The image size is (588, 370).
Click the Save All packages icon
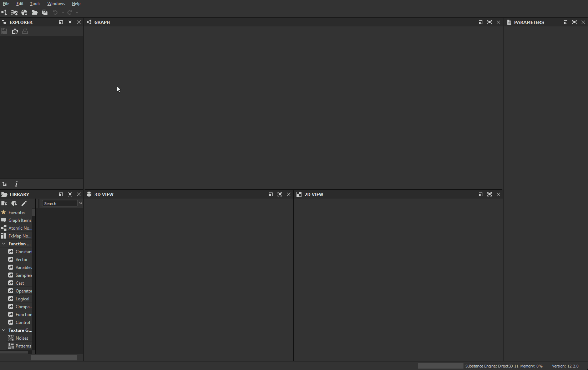coord(45,12)
